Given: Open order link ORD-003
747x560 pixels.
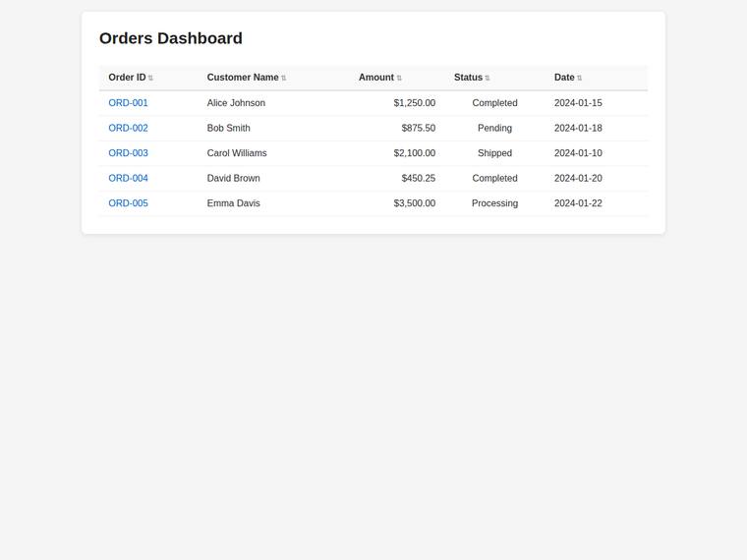Looking at the screenshot, I should coord(128,153).
